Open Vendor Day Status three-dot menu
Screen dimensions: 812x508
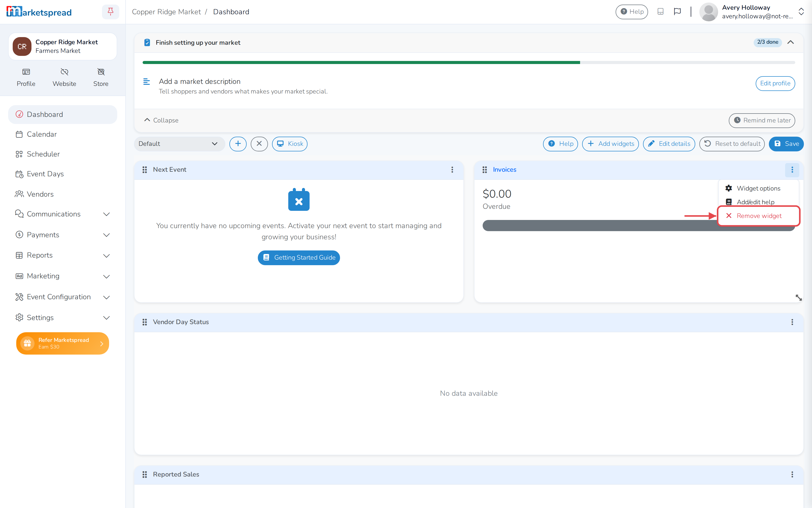pyautogui.click(x=792, y=322)
